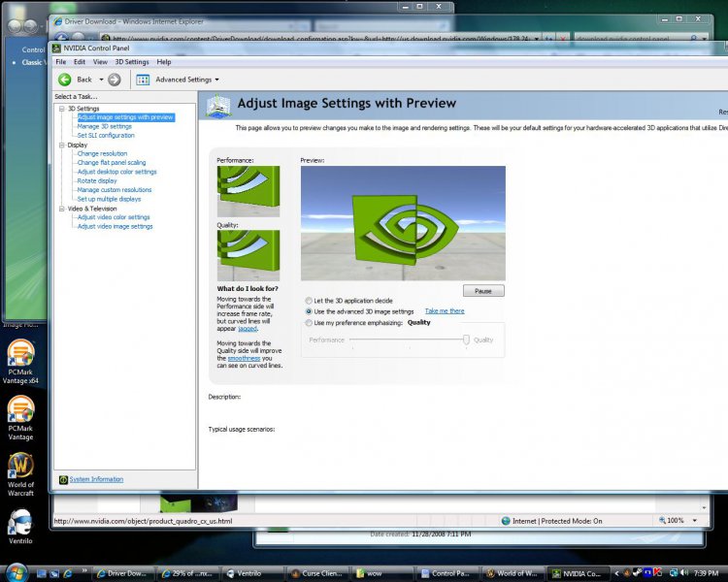Click the volume icon in system tray
This screenshot has width=728, height=582.
coord(684,573)
